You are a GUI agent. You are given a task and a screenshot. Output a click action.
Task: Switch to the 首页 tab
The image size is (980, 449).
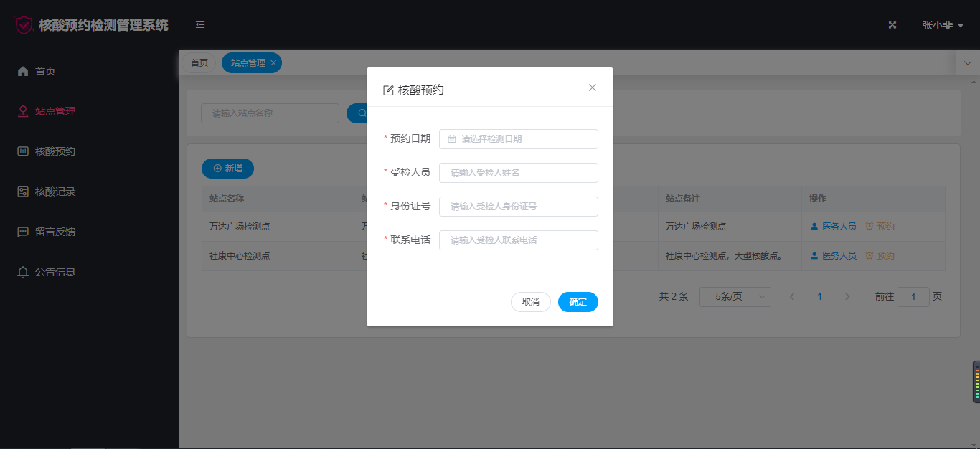coord(199,63)
